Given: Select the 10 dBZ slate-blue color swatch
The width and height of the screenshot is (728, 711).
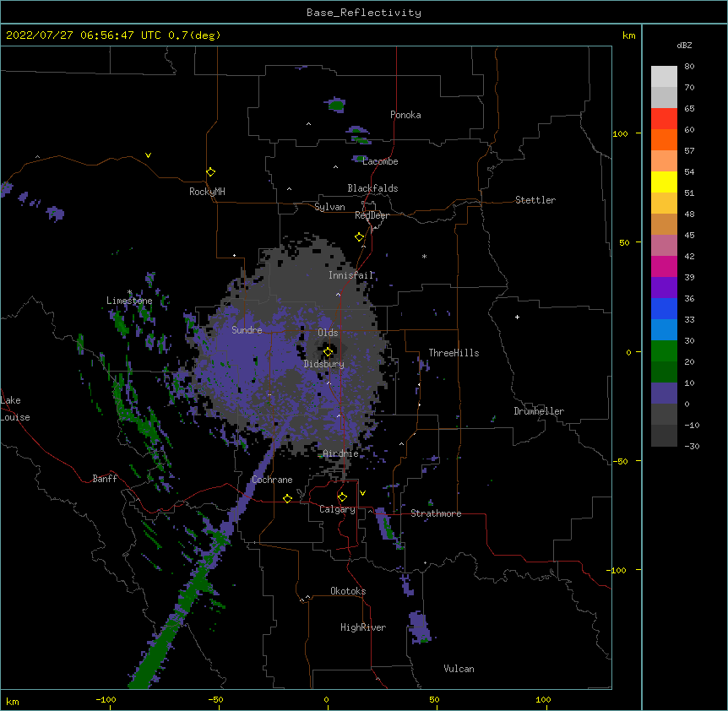Looking at the screenshot, I should [x=664, y=393].
